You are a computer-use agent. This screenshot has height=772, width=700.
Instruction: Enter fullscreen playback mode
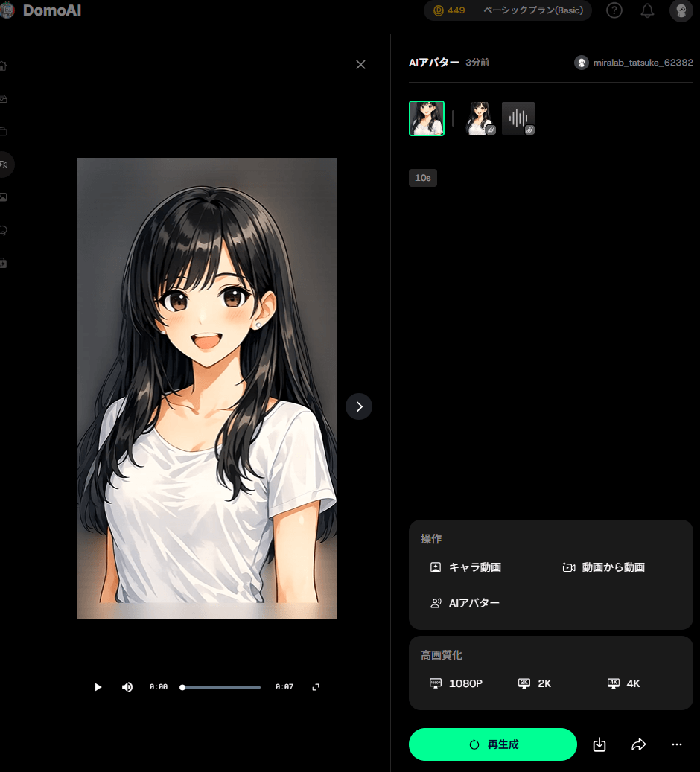tap(315, 686)
